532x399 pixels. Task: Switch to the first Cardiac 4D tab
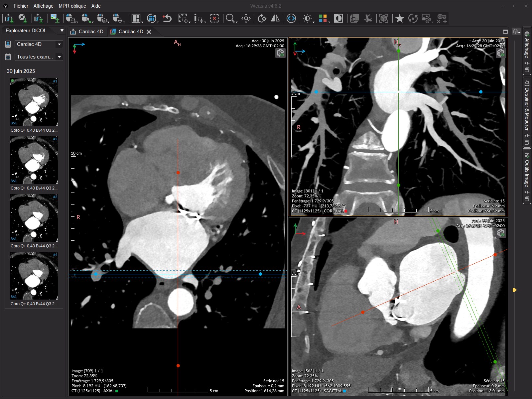click(91, 32)
